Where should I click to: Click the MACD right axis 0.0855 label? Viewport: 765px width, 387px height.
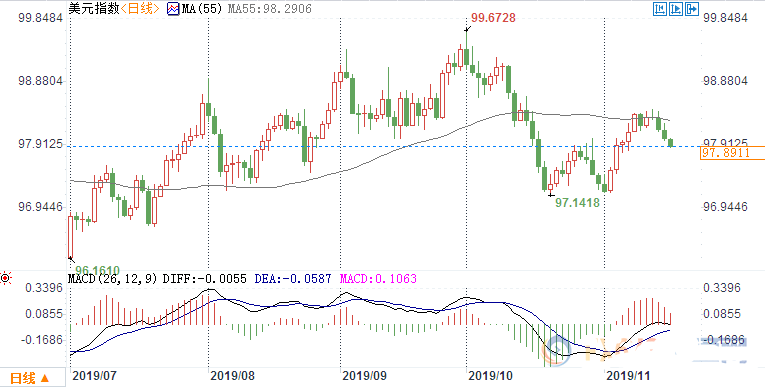(x=721, y=314)
